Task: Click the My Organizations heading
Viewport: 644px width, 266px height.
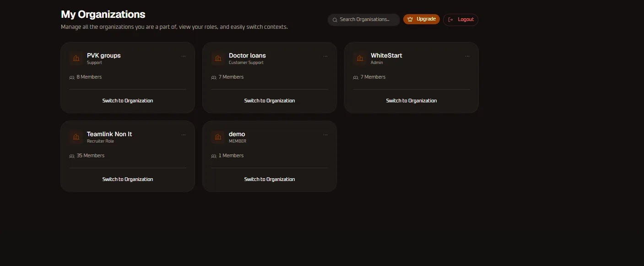Action: 103,14
